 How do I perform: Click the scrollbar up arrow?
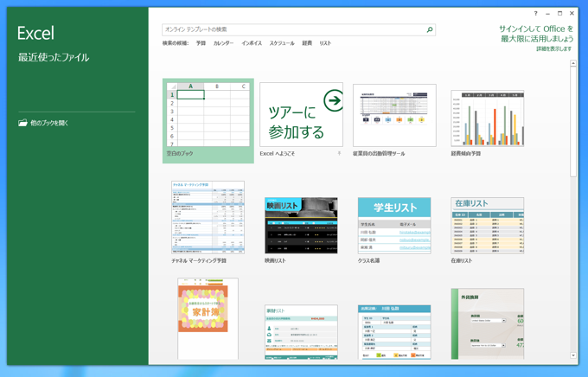tap(573, 63)
